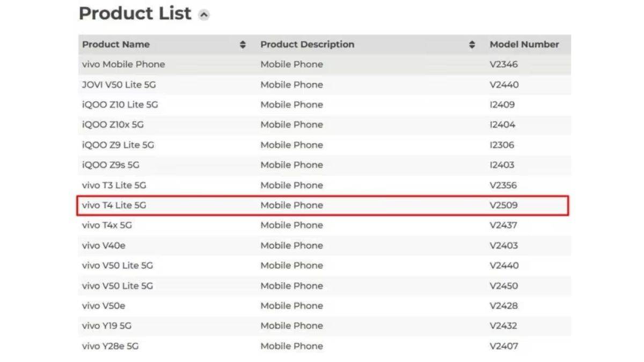This screenshot has height=362, width=644.
Task: Select the iQOO Z9s 5G entry
Action: pyautogui.click(x=111, y=165)
